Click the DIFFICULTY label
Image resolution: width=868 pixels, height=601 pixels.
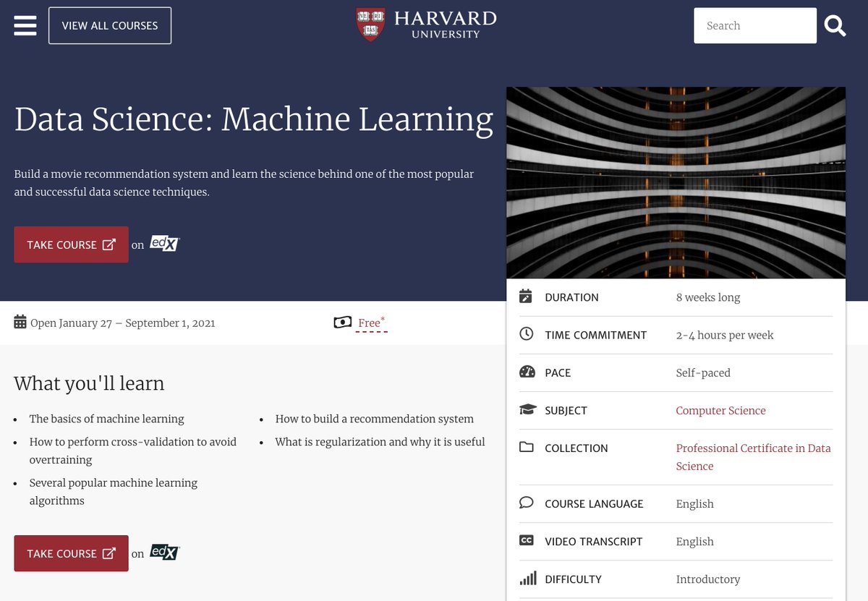(x=573, y=579)
